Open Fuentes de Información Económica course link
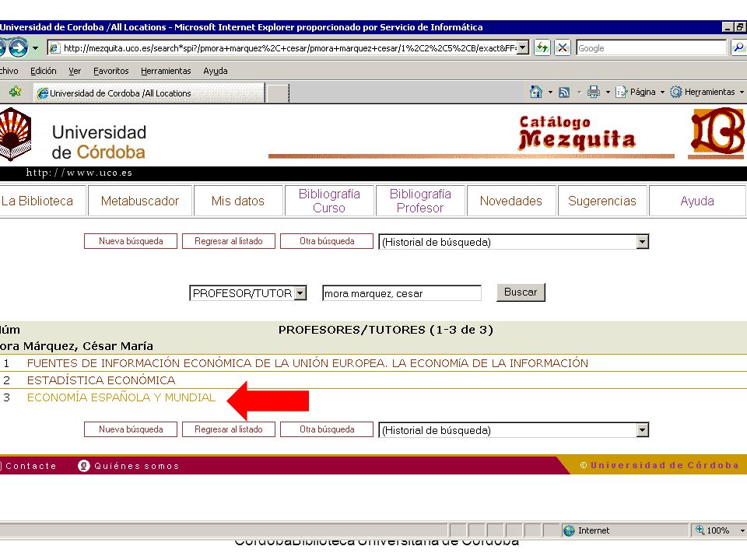This screenshot has height=560, width=747. [307, 363]
